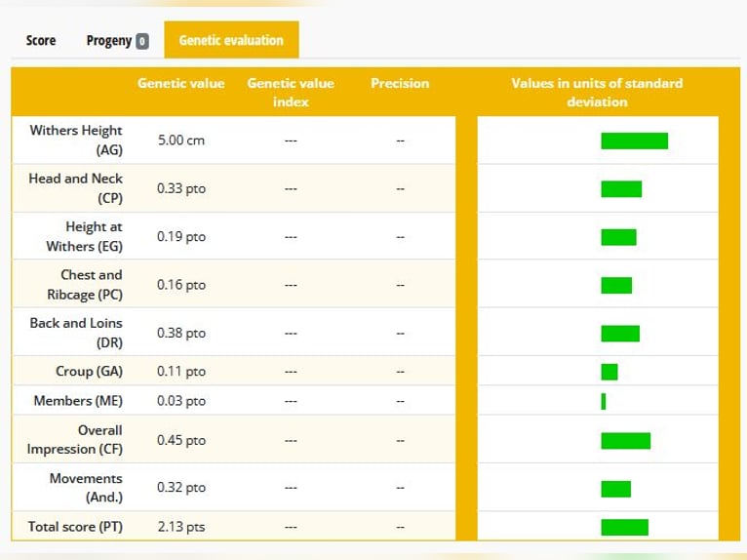Open the Progeny tab
The height and width of the screenshot is (560, 747).
(x=109, y=41)
